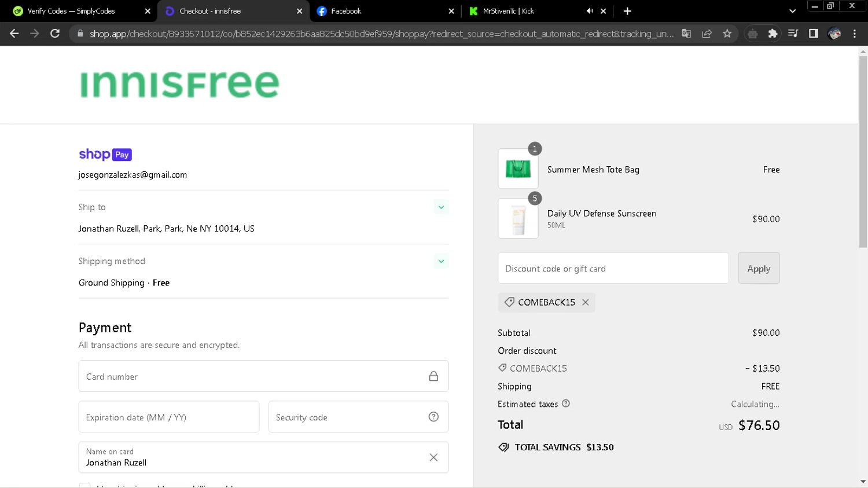The width and height of the screenshot is (868, 488).
Task: Click the Payment heading
Action: tap(105, 328)
